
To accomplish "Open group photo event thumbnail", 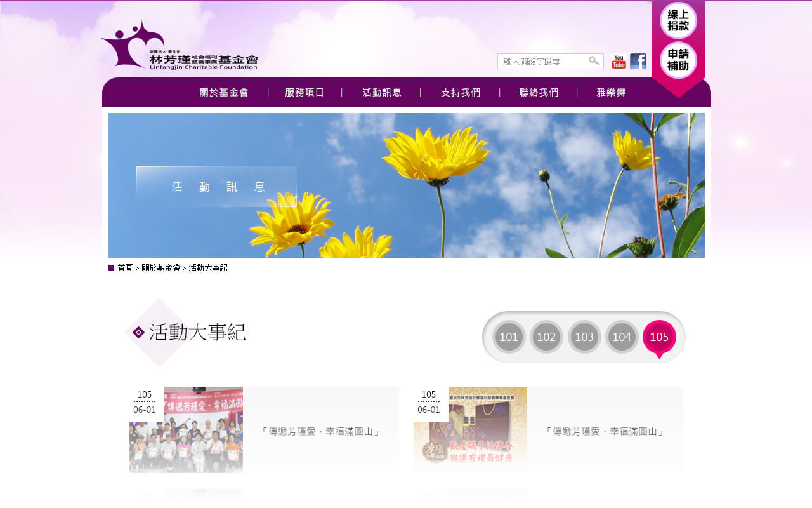I will click(187, 430).
